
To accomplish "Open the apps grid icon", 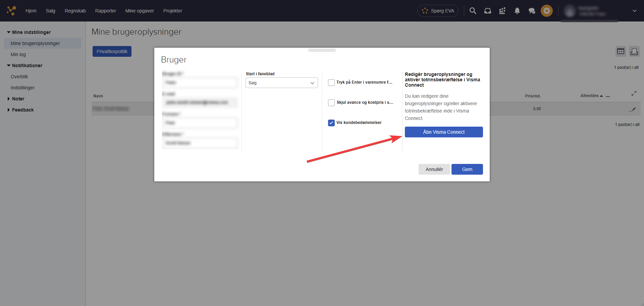I will (502, 11).
